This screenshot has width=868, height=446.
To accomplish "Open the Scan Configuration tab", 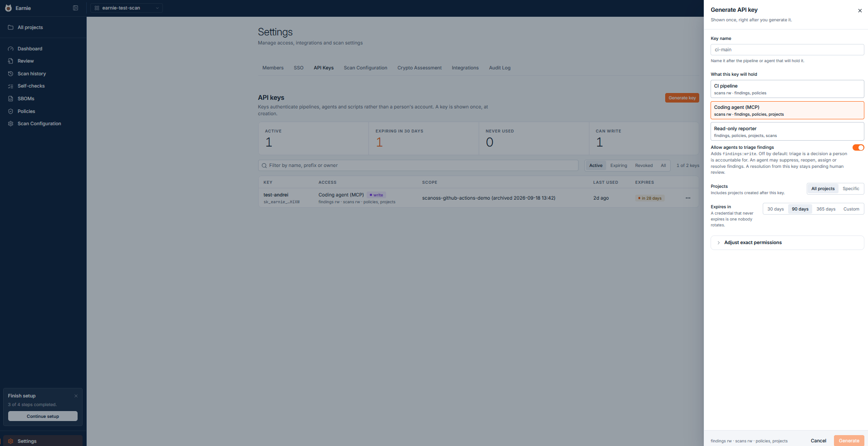I will point(365,68).
